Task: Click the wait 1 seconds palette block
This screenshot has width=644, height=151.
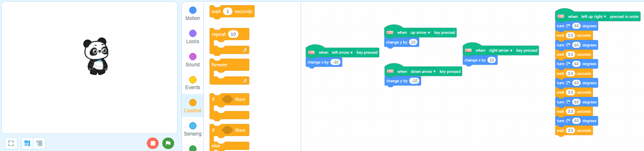Action: point(232,11)
